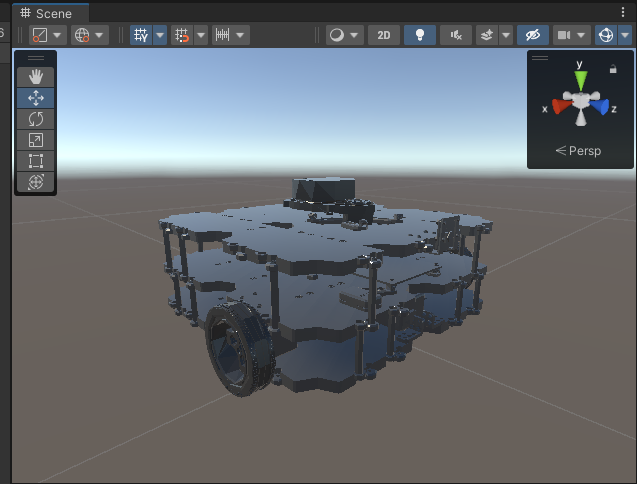
Task: Open the pivot mode dropdown arrow
Action: (57, 35)
